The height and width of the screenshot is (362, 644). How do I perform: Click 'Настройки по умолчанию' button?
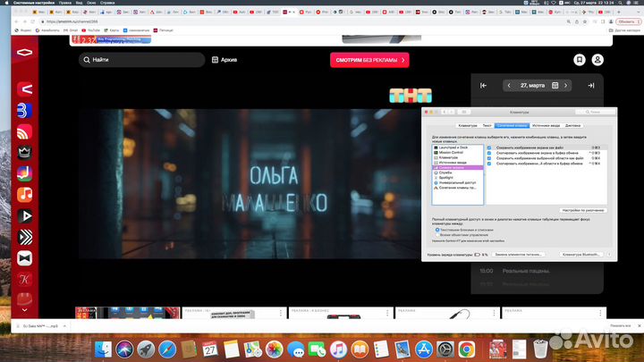coord(583,210)
